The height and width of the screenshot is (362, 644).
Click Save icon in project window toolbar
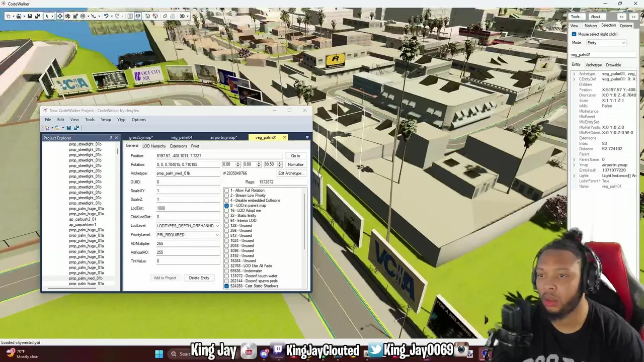[68, 128]
